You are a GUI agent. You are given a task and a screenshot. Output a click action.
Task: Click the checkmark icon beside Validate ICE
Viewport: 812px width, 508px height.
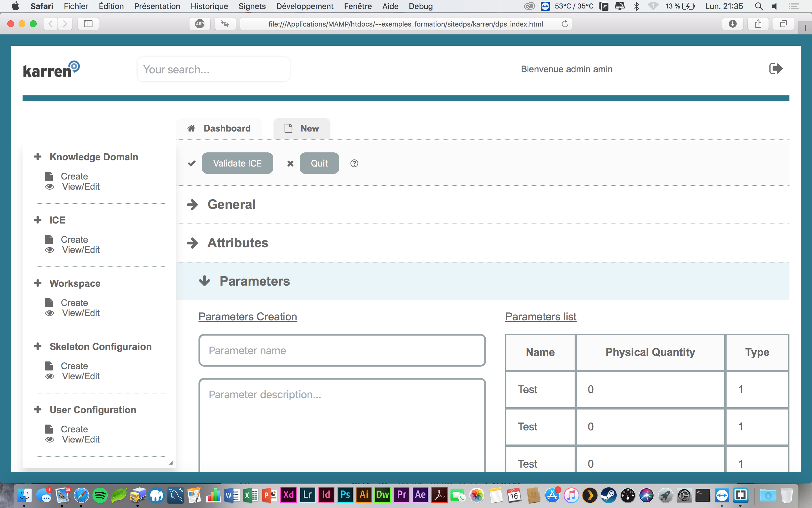[192, 163]
